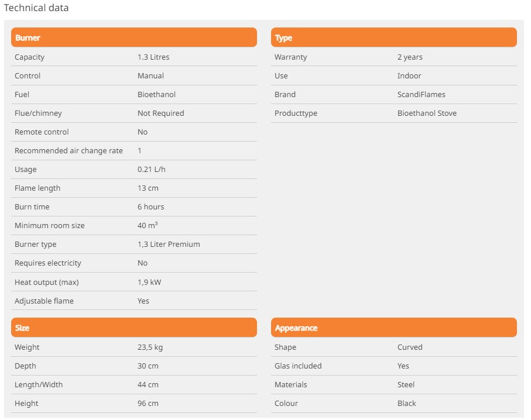Select the 6 hours burn time value
531x420 pixels.
150,207
